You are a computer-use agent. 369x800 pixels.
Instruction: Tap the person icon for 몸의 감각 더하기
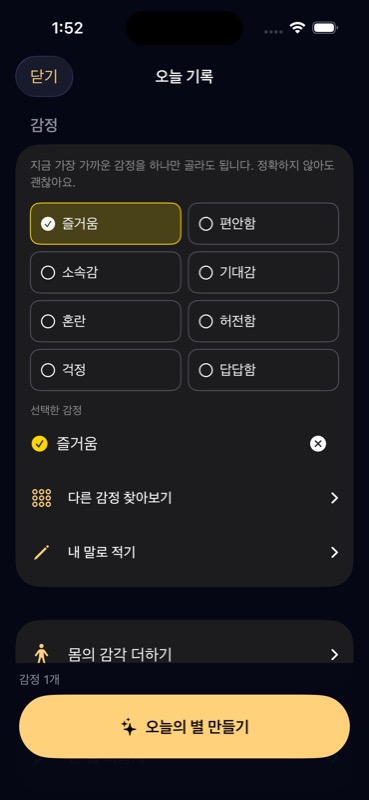tap(41, 654)
